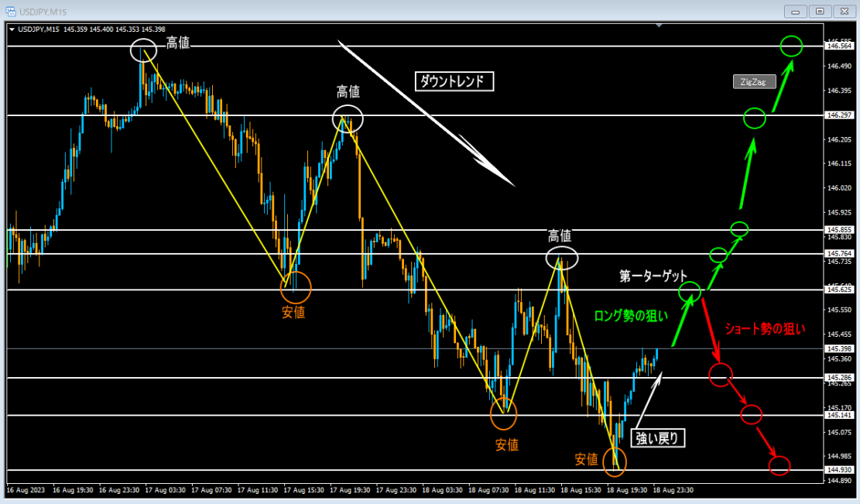The width and height of the screenshot is (860, 504).
Task: Open the USDJPY,M15 chart symbol dropdown triangle
Action: click(x=12, y=29)
